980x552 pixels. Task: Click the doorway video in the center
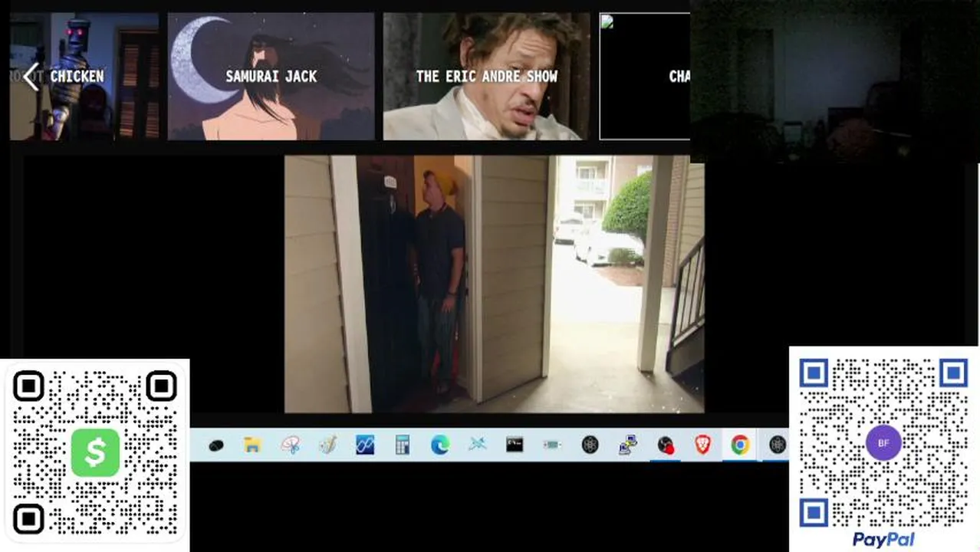click(x=494, y=284)
